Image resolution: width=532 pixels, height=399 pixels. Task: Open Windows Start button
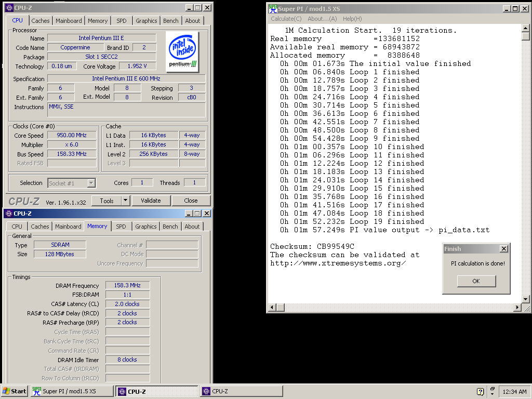14,391
